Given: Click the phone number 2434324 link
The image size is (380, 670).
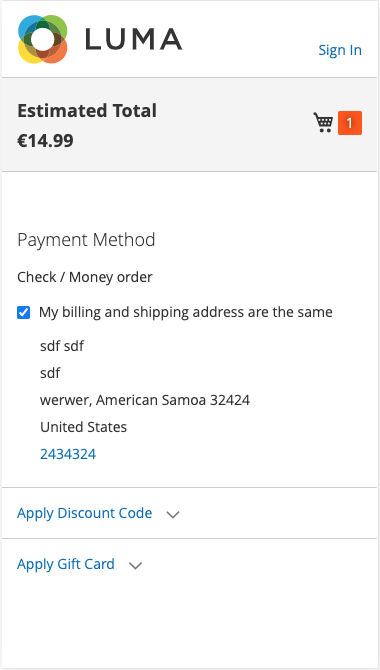Looking at the screenshot, I should [68, 454].
